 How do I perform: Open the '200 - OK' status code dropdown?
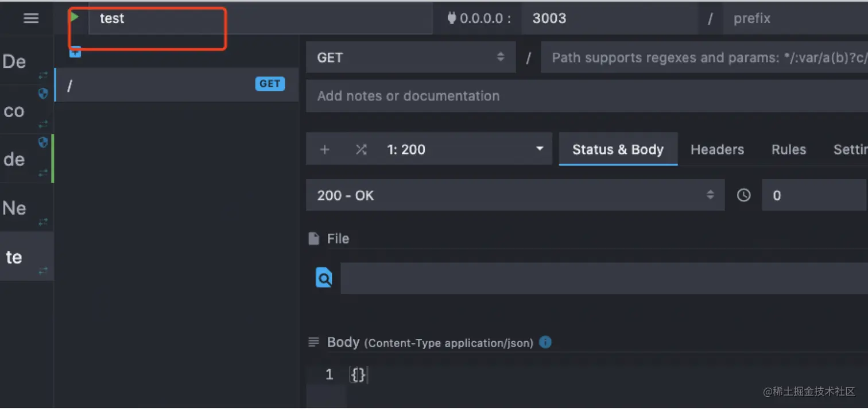point(516,195)
